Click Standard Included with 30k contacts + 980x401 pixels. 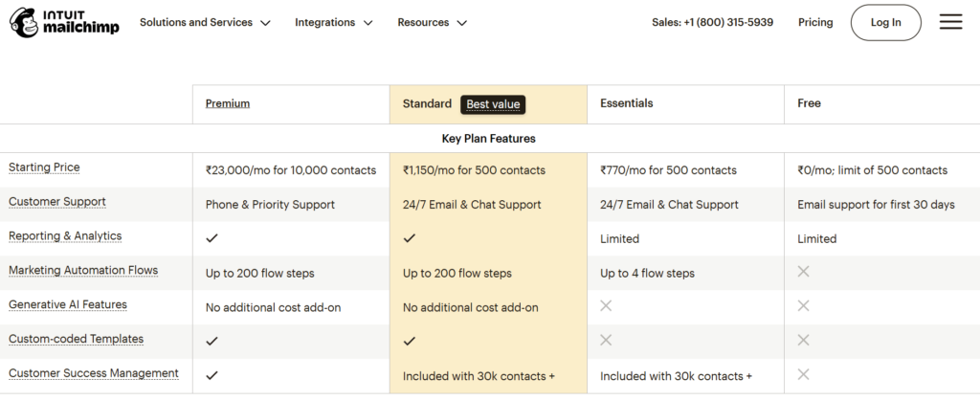[479, 377]
